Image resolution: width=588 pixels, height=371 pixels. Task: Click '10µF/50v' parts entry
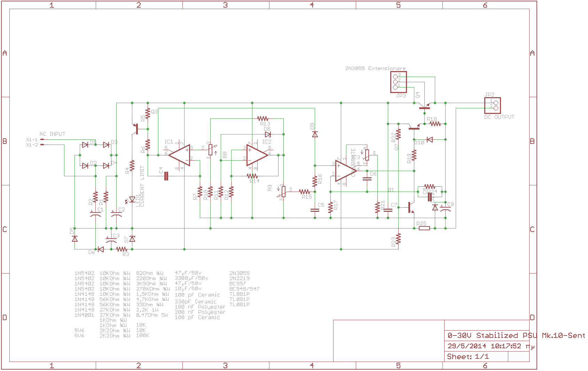point(188,289)
